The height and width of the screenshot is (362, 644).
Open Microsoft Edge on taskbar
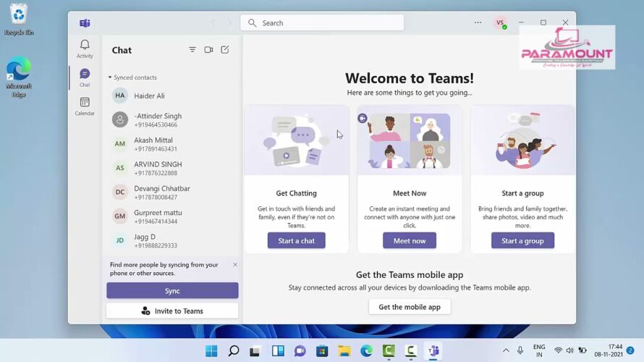pyautogui.click(x=366, y=350)
